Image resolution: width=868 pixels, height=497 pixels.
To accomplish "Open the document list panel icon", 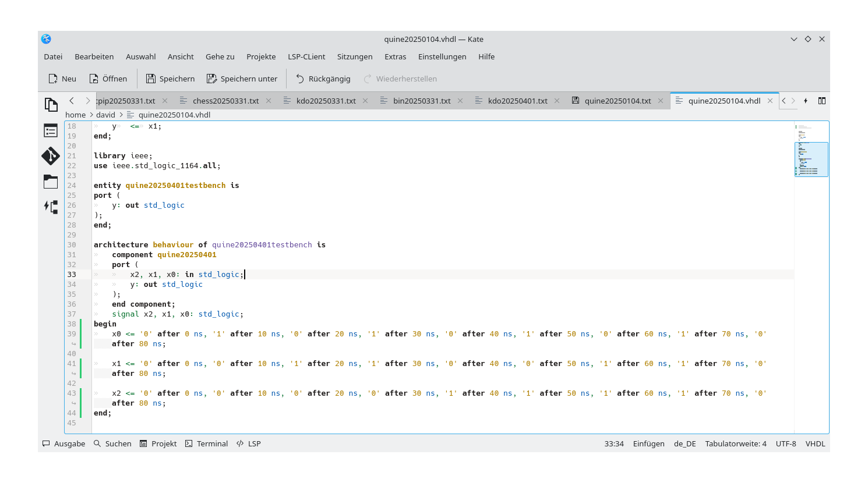I will tap(51, 130).
